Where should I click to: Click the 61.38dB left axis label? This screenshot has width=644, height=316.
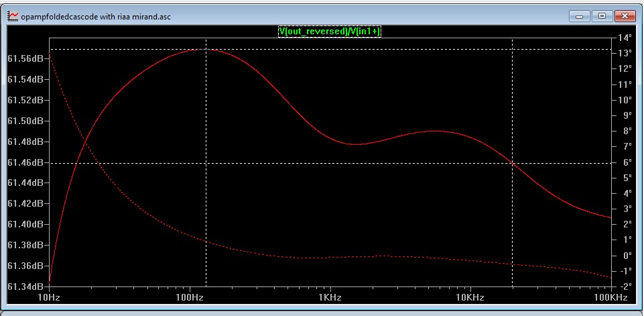coord(25,245)
